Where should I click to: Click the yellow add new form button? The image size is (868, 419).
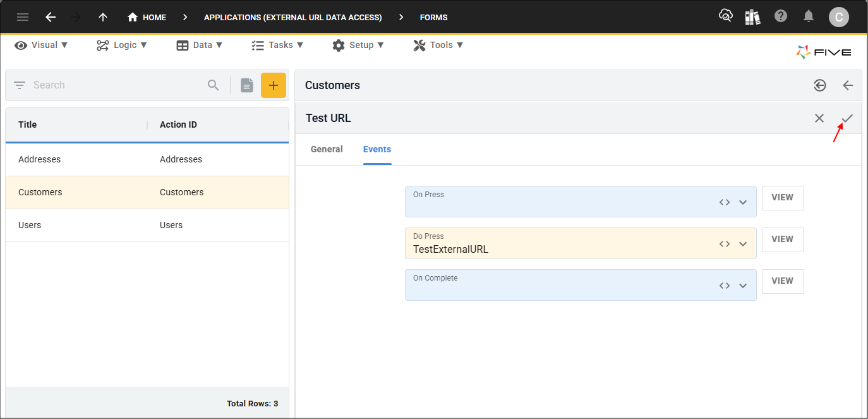click(273, 85)
